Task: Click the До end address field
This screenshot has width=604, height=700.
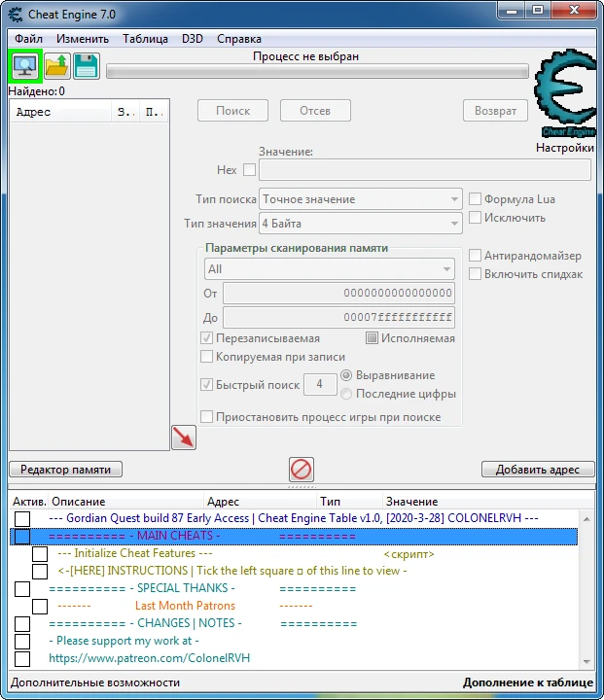Action: click(x=338, y=317)
